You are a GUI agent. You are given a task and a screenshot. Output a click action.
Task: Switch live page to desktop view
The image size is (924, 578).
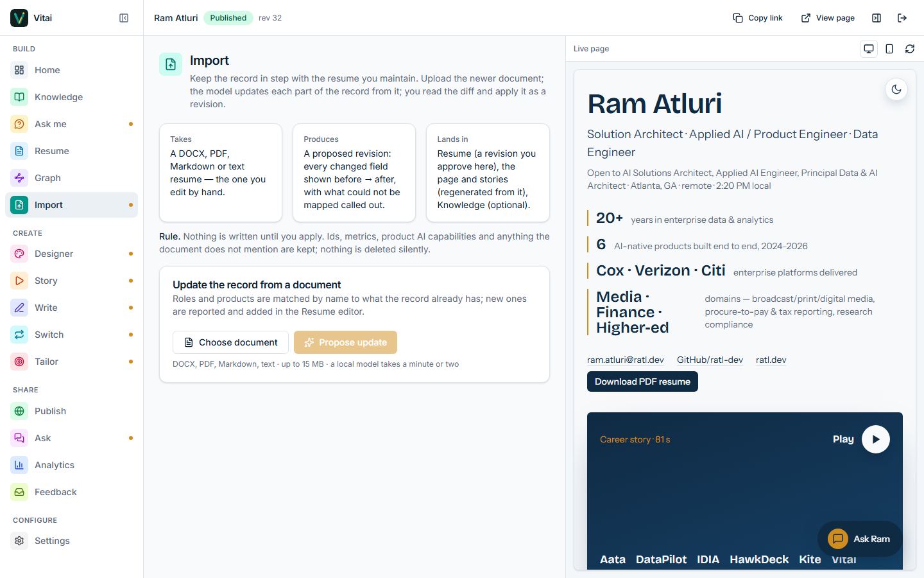tap(869, 49)
